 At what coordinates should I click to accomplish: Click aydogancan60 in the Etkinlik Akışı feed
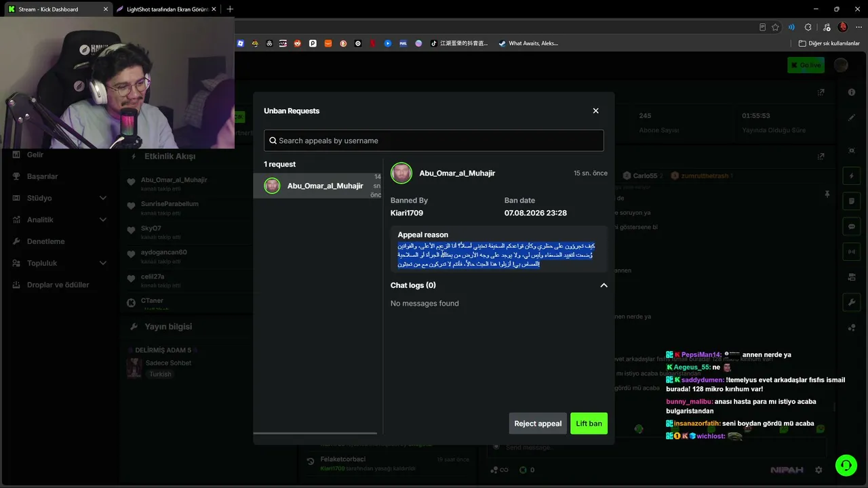[x=164, y=252]
